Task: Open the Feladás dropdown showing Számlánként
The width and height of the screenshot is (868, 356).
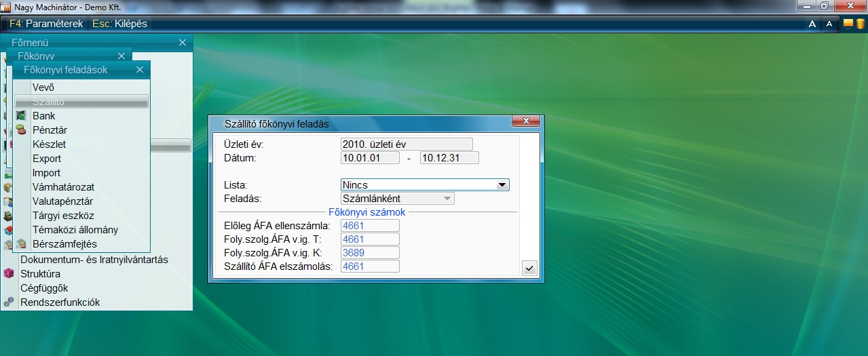Action: coord(398,199)
